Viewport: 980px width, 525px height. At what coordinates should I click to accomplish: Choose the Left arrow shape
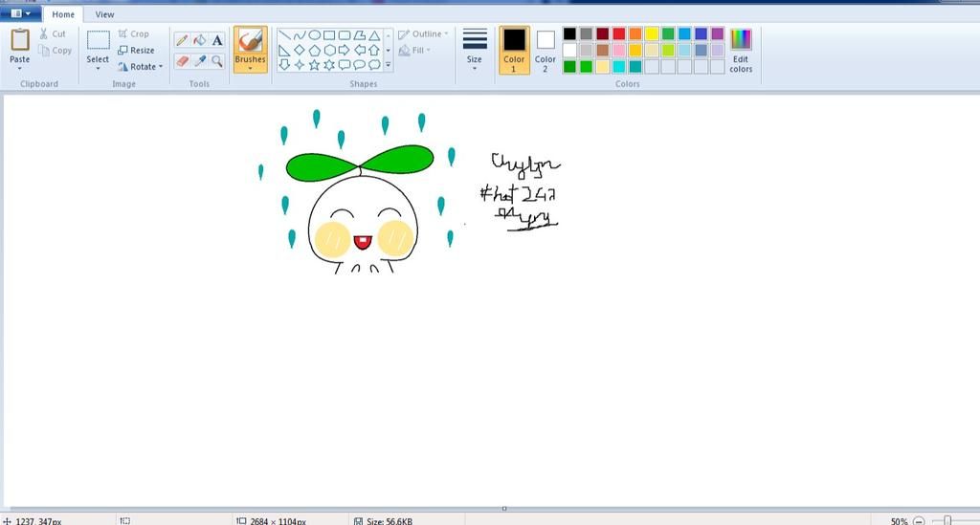(360, 50)
